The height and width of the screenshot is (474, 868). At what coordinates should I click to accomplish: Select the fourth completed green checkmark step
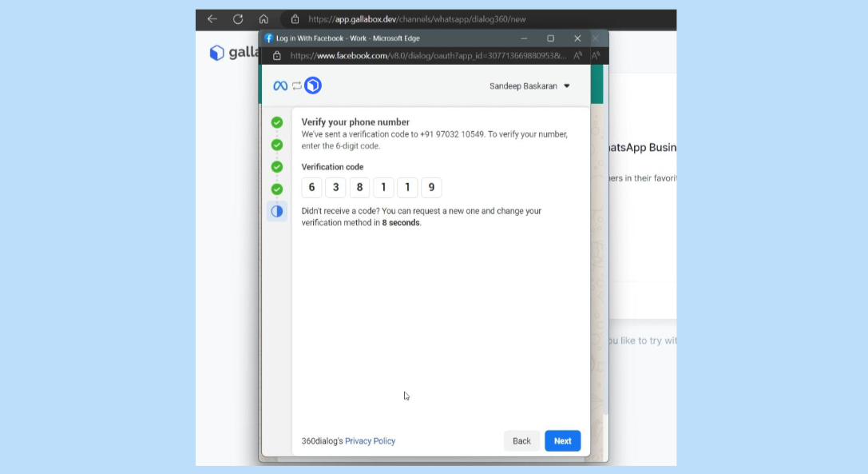tap(276, 189)
